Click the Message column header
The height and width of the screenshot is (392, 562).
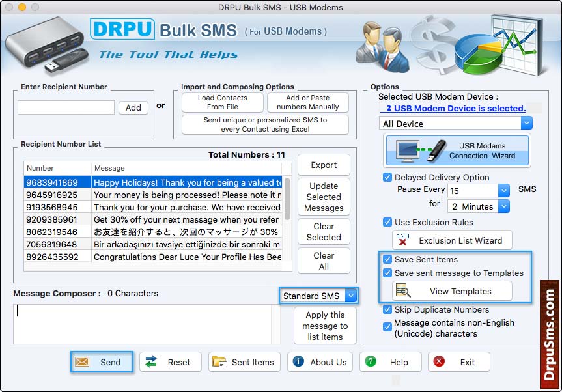(186, 168)
